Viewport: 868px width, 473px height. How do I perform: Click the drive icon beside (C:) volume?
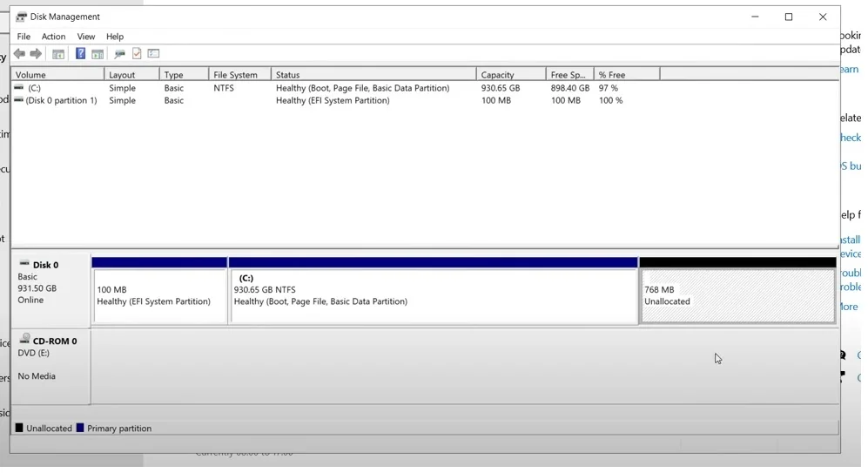[x=19, y=87]
